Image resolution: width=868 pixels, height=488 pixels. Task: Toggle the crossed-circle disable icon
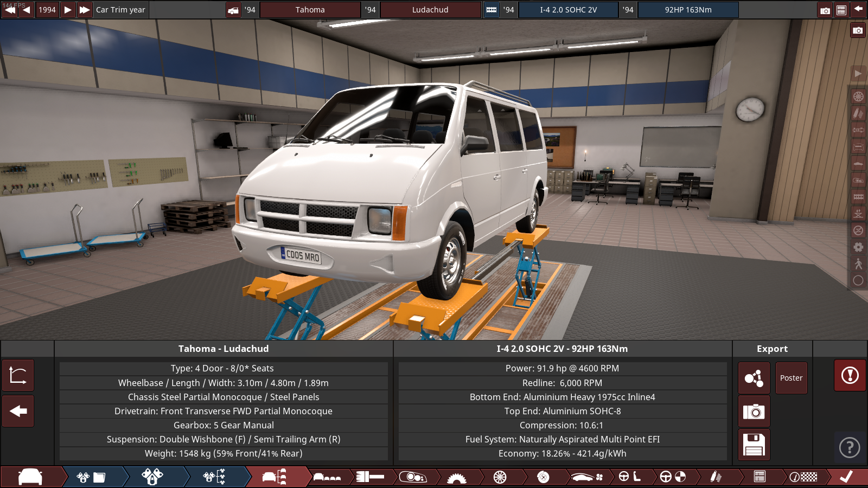tap(858, 230)
